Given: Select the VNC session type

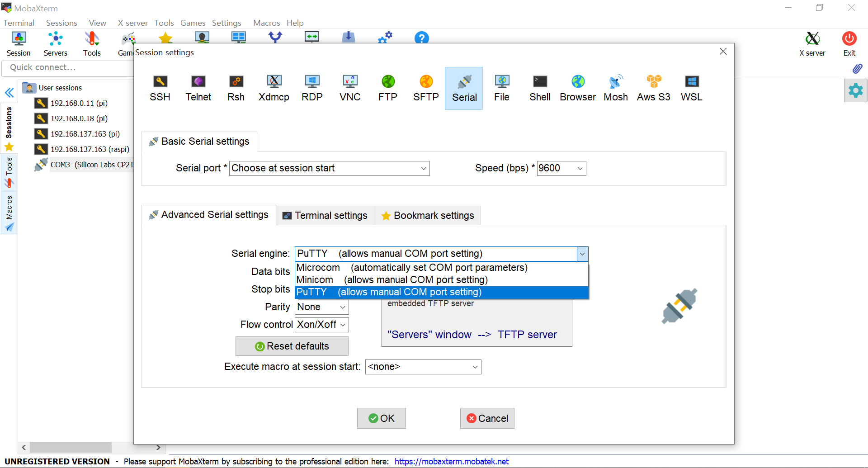Looking at the screenshot, I should [350, 89].
